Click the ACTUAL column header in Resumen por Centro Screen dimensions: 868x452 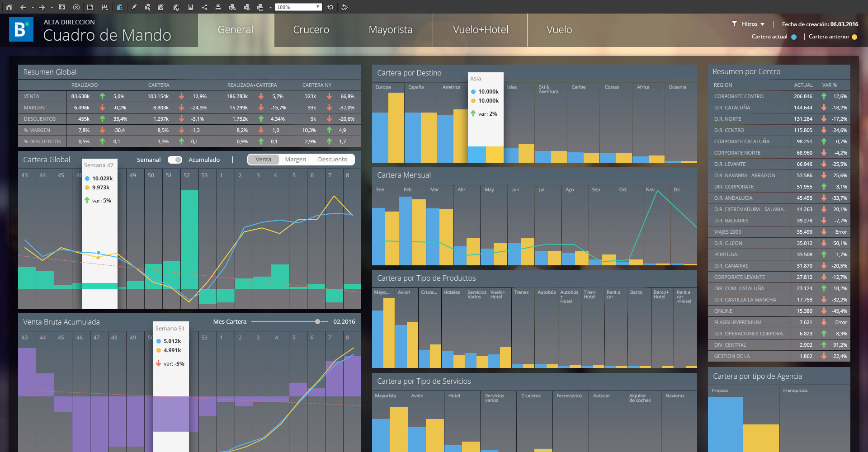pos(803,85)
